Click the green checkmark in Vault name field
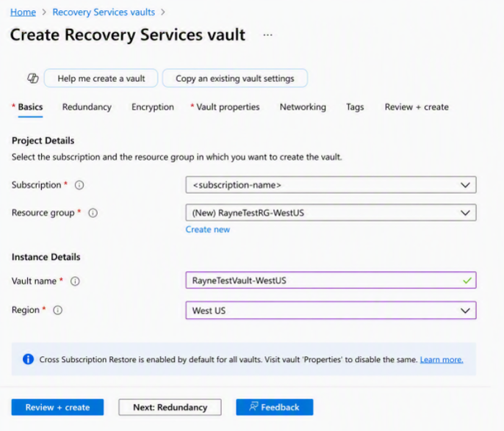The height and width of the screenshot is (431, 504). (x=467, y=280)
